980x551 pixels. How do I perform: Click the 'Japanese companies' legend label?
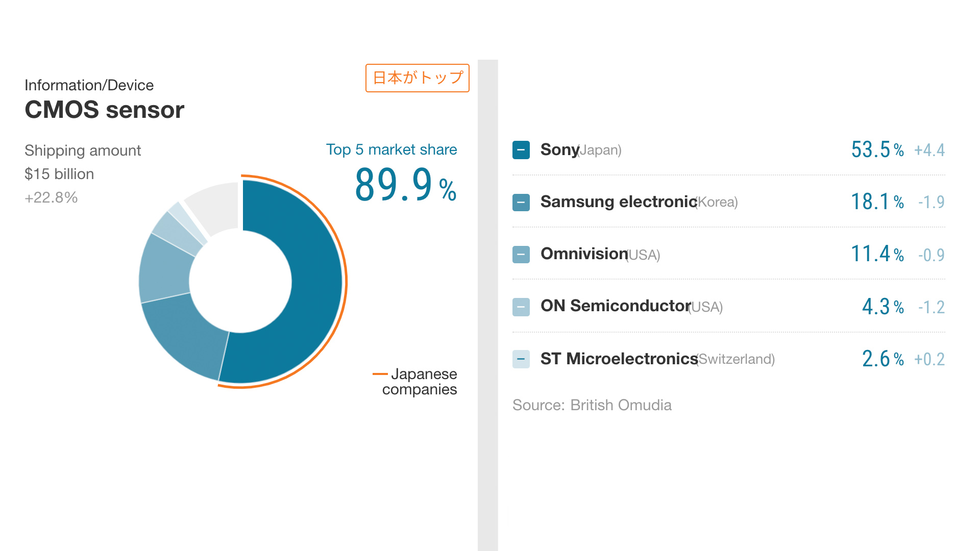point(419,382)
